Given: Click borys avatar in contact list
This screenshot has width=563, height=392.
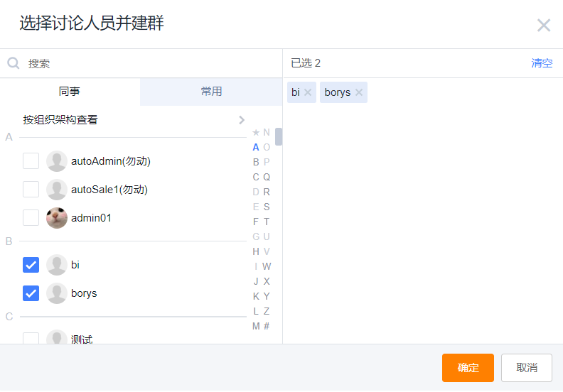Looking at the screenshot, I should click(x=57, y=293).
